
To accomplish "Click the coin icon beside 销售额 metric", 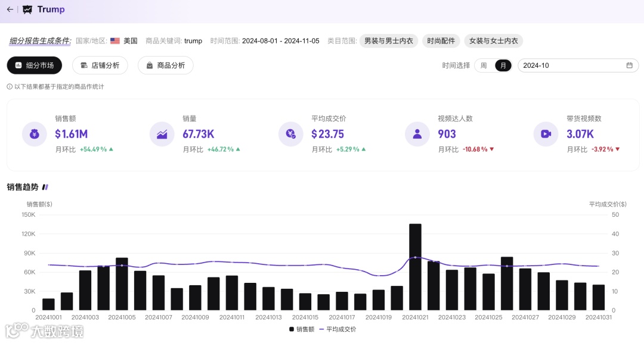I will tap(34, 134).
